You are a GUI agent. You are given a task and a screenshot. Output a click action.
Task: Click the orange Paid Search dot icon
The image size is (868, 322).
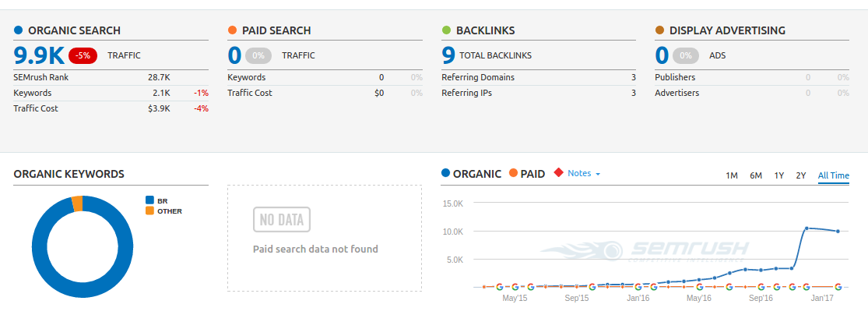[232, 30]
